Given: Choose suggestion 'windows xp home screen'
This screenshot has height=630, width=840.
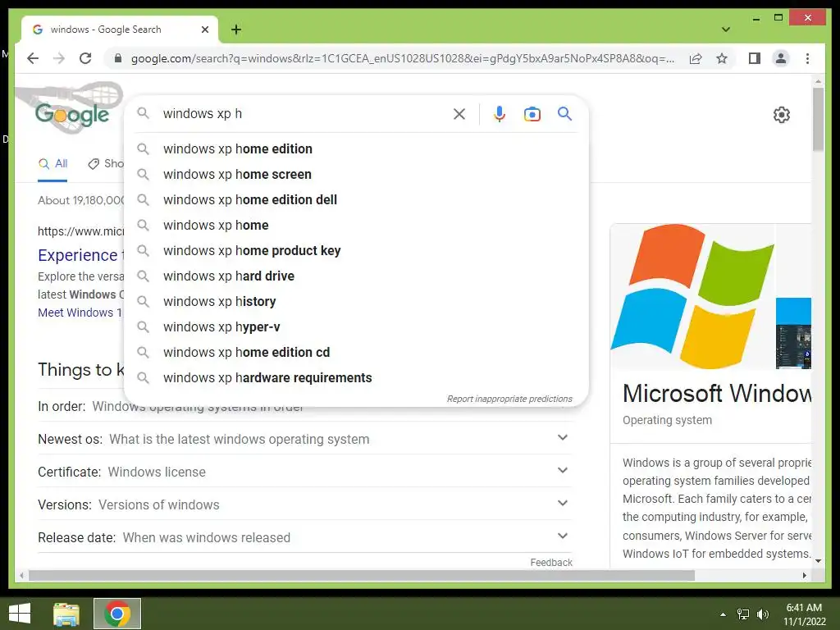Looking at the screenshot, I should point(356,174).
